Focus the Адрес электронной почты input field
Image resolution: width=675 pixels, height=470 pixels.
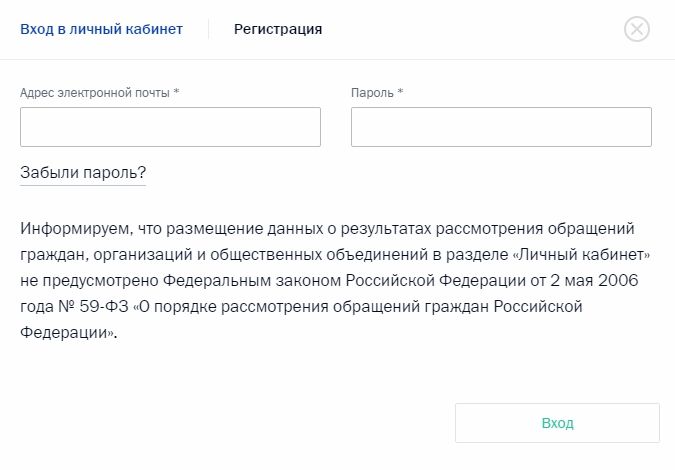coord(170,127)
